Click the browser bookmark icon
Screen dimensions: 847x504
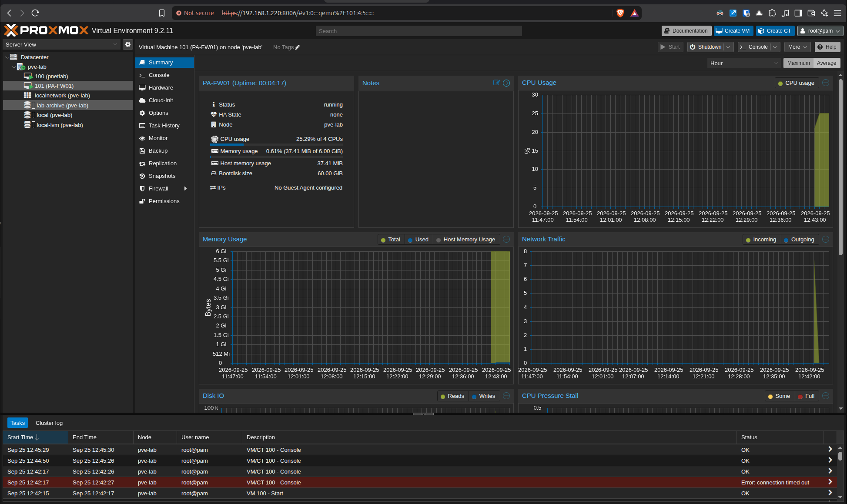[162, 13]
